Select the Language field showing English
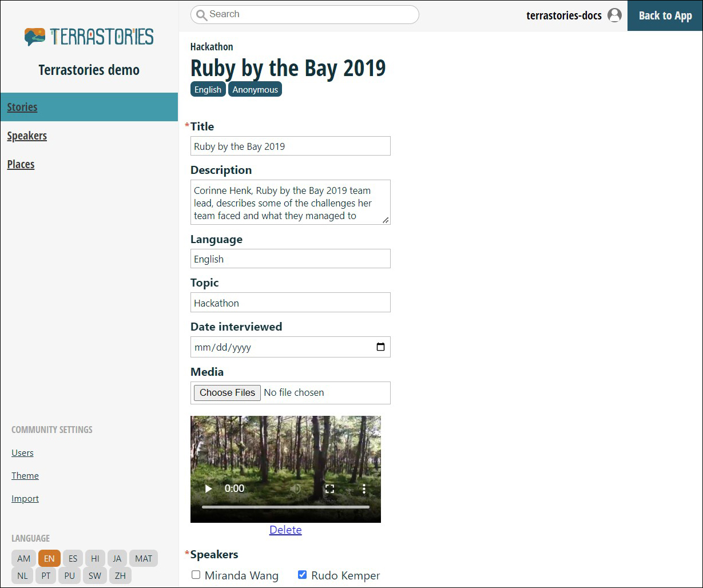The height and width of the screenshot is (588, 703). [290, 259]
